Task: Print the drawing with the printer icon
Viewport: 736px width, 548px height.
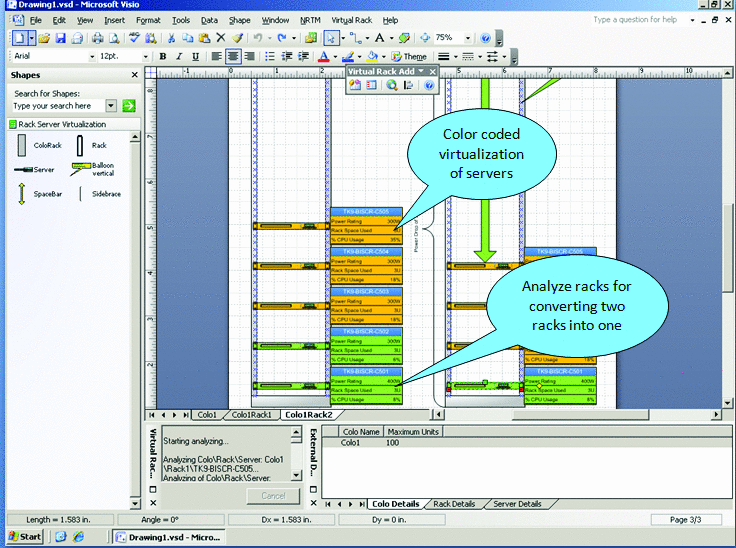Action: click(97, 38)
